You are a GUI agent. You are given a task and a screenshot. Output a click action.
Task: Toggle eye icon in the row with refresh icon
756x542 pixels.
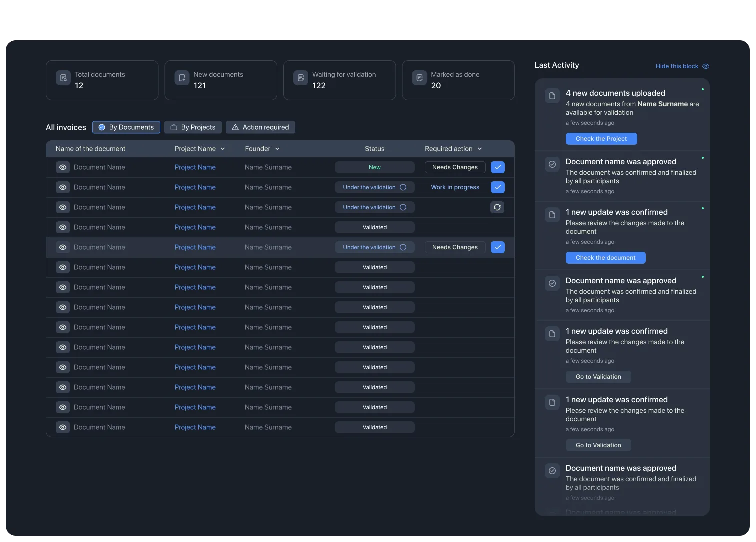click(x=63, y=207)
